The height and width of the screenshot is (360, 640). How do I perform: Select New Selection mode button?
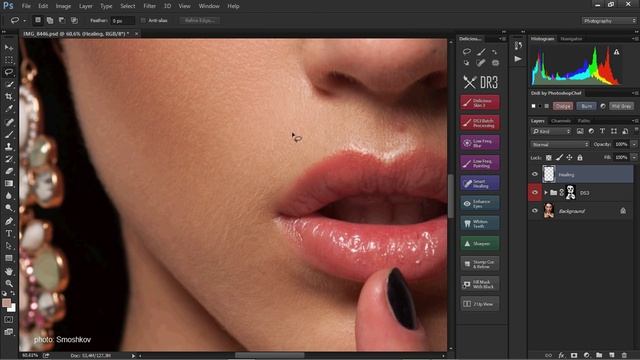click(38, 20)
